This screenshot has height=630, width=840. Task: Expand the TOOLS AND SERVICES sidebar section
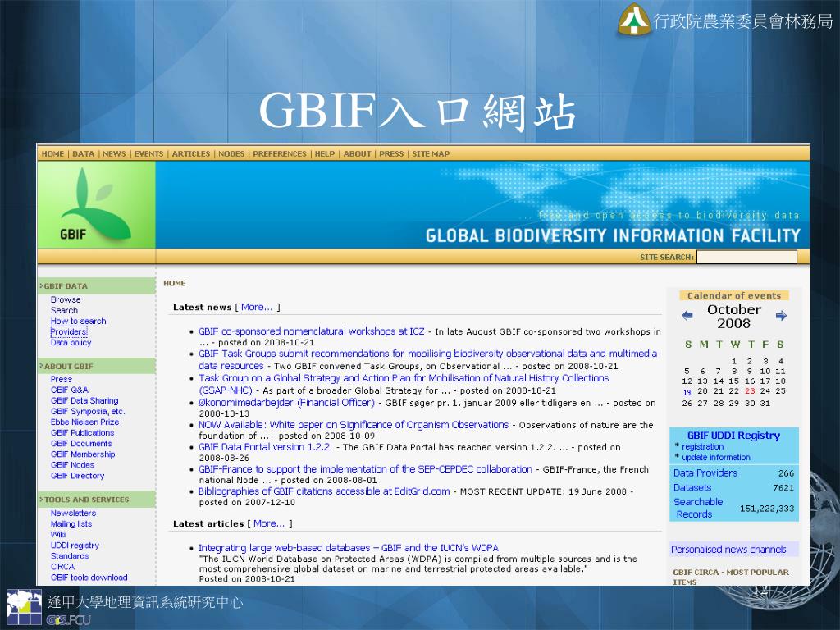click(x=97, y=500)
